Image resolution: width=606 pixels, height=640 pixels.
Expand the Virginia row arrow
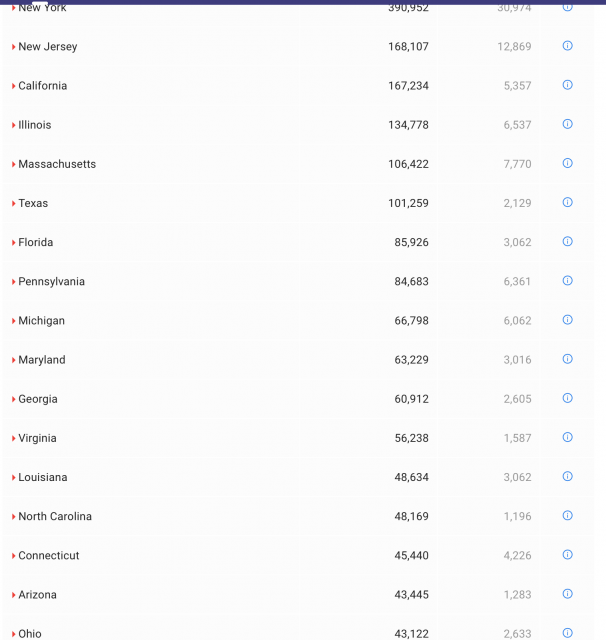14,438
